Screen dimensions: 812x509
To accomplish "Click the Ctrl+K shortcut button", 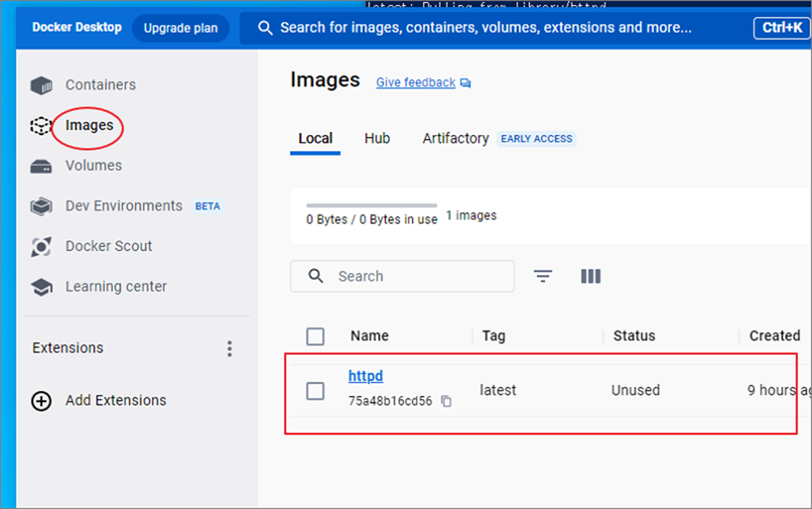I will [x=782, y=28].
